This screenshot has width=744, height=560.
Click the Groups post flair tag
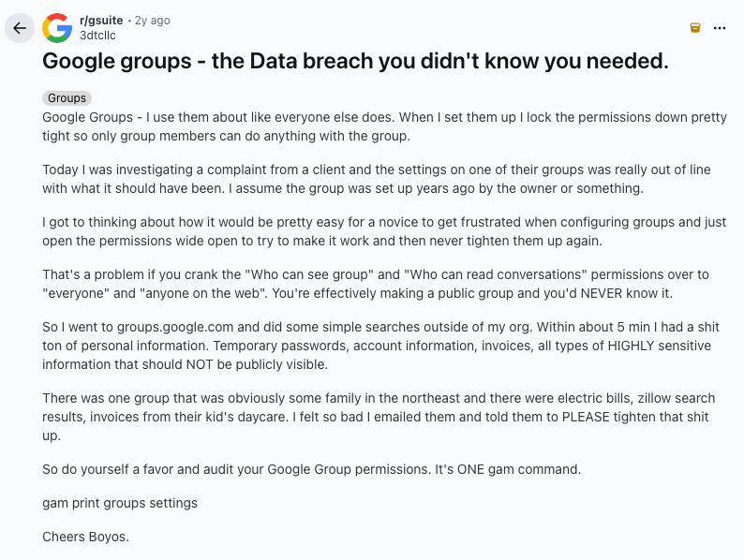click(x=67, y=98)
